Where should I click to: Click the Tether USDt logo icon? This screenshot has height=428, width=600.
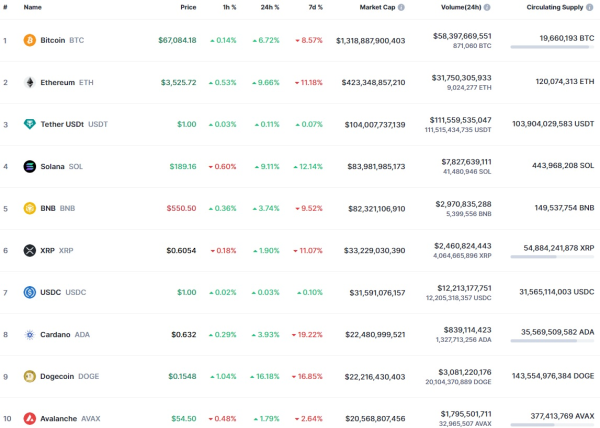[29, 124]
